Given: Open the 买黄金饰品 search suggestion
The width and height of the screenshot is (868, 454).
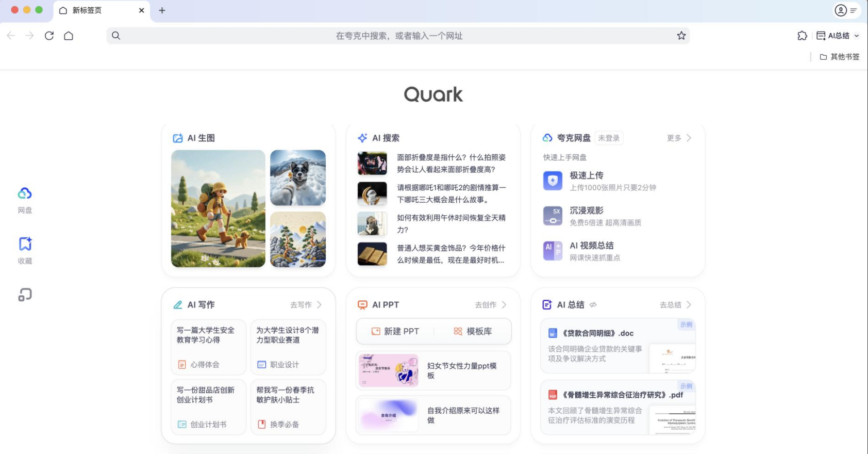Looking at the screenshot, I should click(432, 254).
